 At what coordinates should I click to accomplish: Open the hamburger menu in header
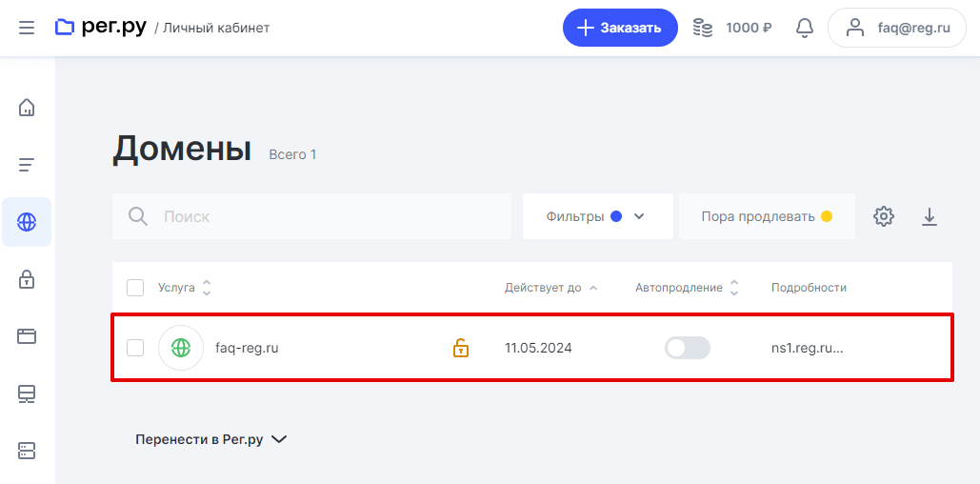27,28
